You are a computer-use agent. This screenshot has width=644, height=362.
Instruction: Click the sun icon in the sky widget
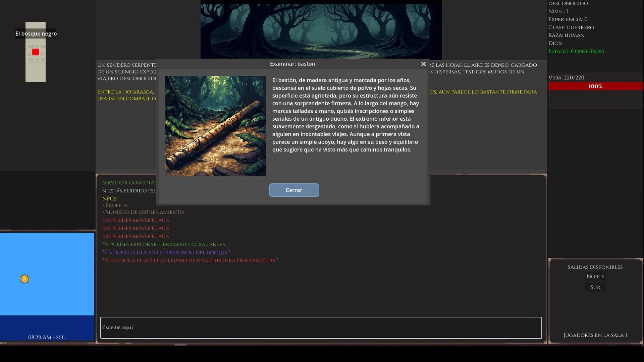coord(24,279)
